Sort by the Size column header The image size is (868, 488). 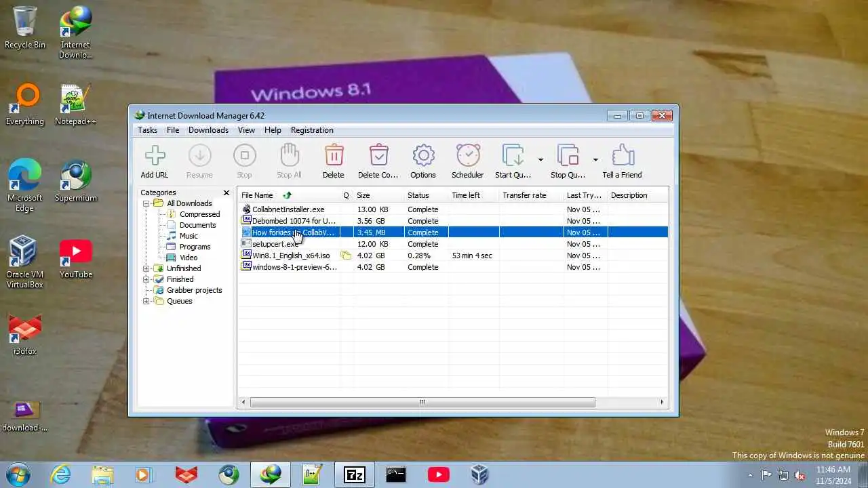coord(379,195)
